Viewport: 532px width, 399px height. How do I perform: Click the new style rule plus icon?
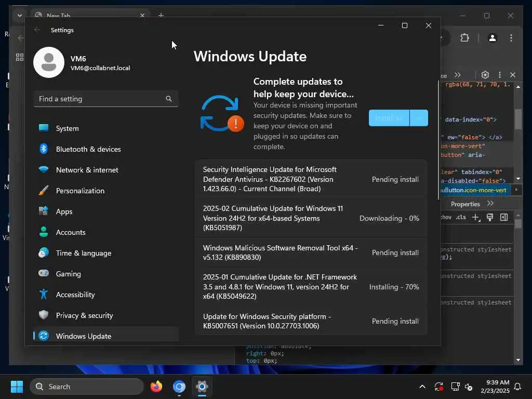point(476,218)
